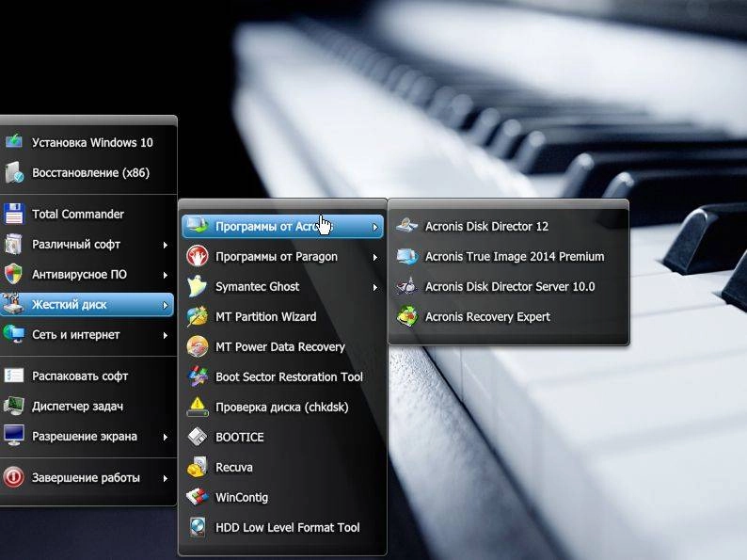Click the Acronis Disk Director 12 icon
The height and width of the screenshot is (560, 747).
(x=406, y=226)
